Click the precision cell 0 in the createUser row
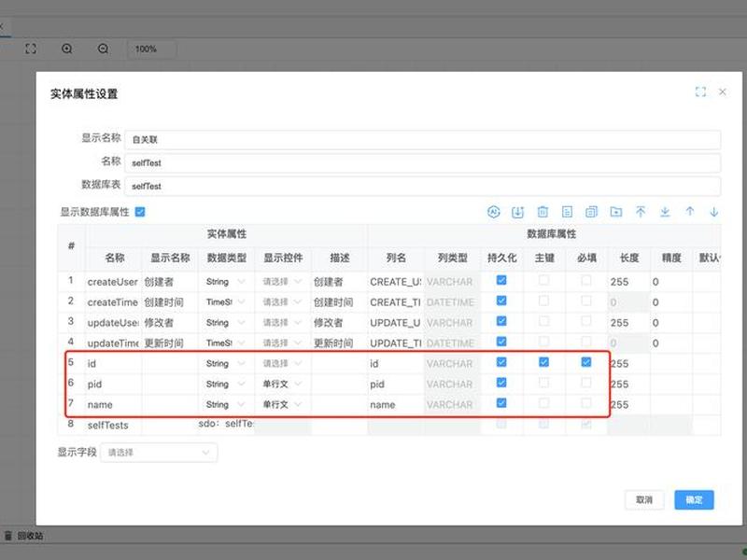 point(670,282)
